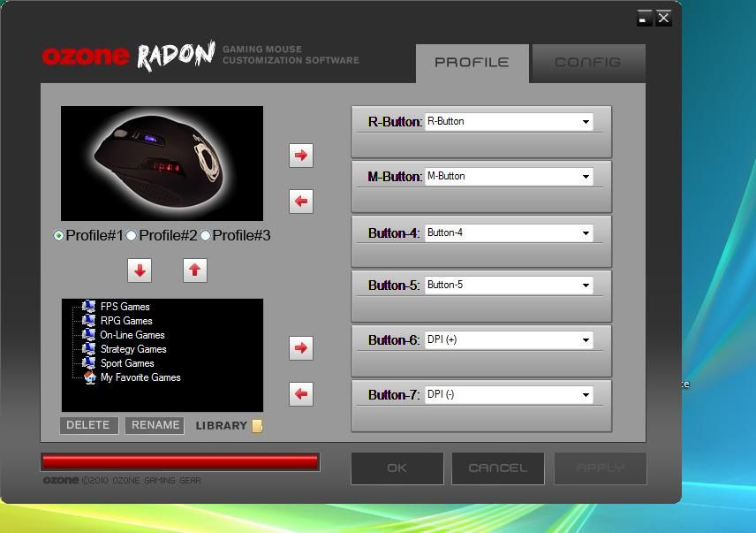Click the My Favorite Games house icon
Viewport: 756px width, 533px height.
pos(90,377)
